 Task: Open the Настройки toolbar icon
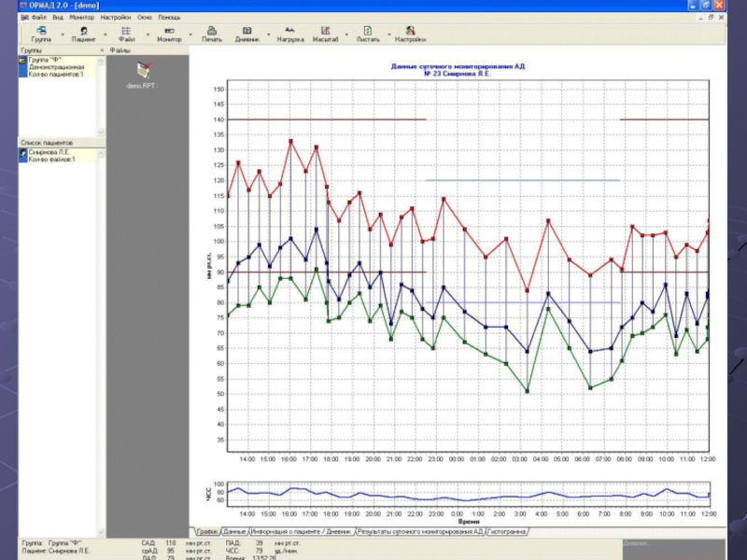coord(410,35)
